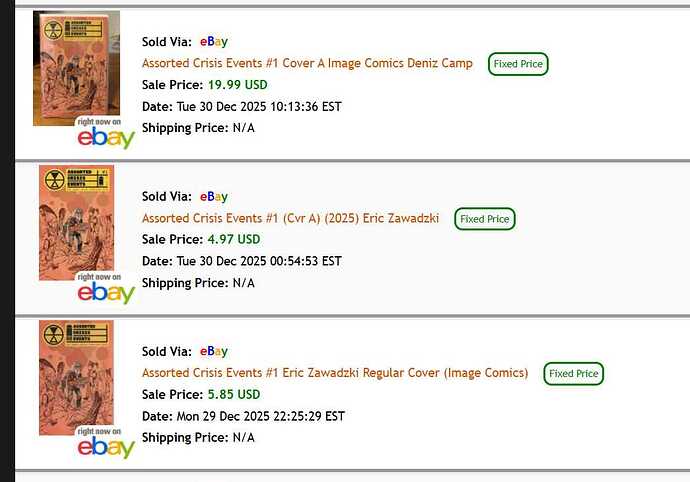Click the Fixed Price badge on the Deniz Camp listing
Viewport: 690px width, 482px height.
point(519,64)
